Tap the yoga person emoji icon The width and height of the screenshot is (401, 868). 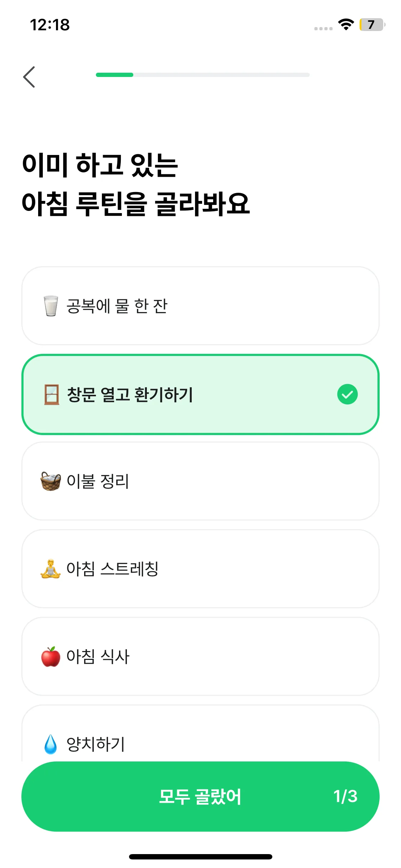click(51, 569)
